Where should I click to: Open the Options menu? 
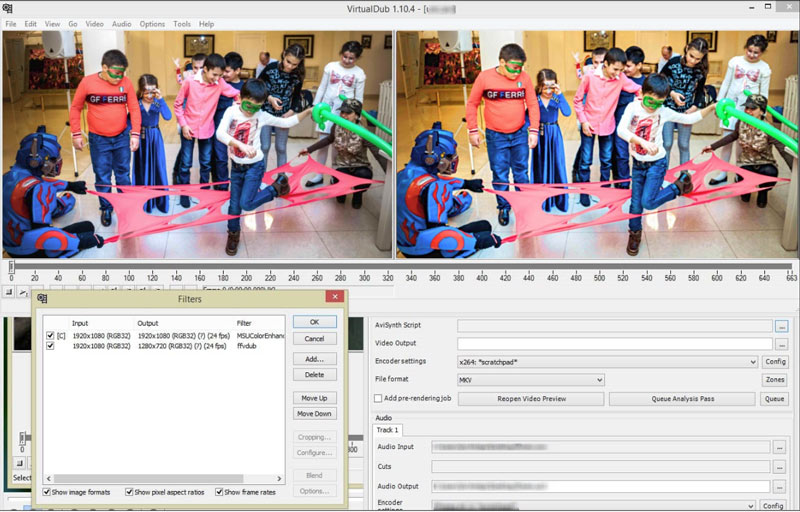pos(152,24)
